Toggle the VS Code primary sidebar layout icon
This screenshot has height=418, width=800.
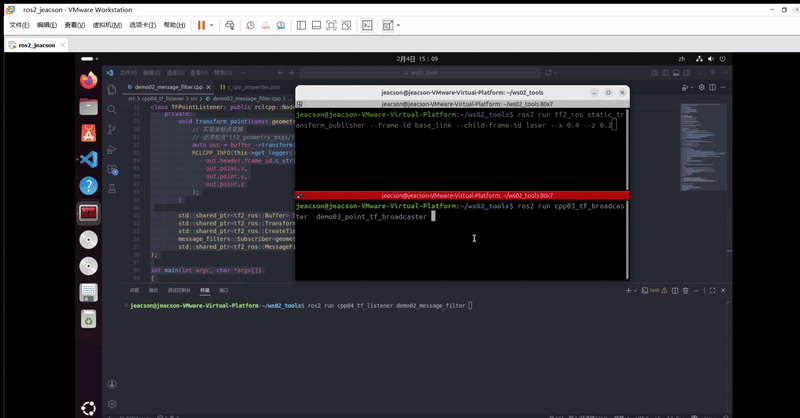coord(665,73)
